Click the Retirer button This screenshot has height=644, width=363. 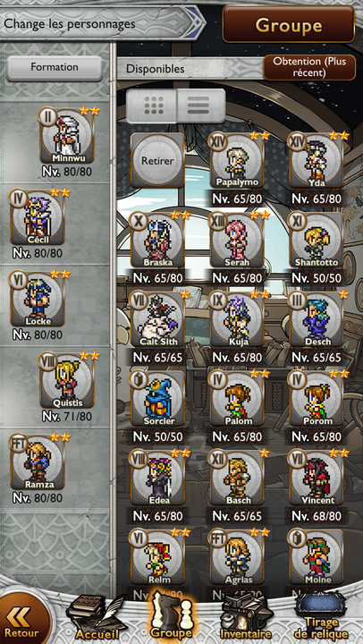(157, 161)
